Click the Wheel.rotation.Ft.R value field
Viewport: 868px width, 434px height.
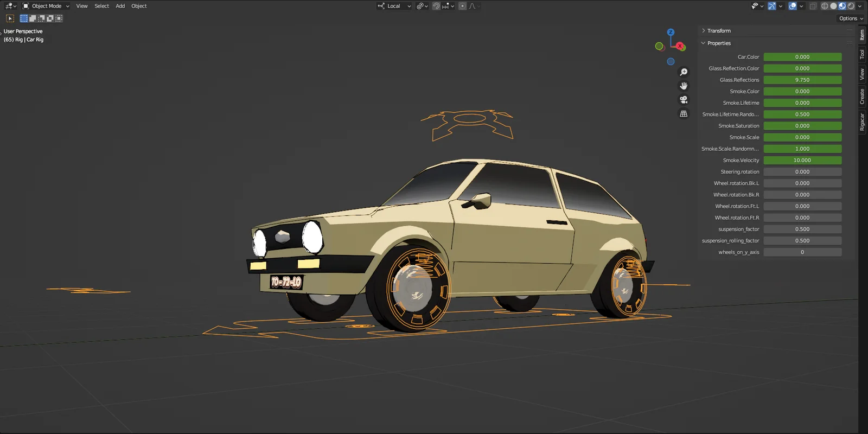[x=802, y=218]
